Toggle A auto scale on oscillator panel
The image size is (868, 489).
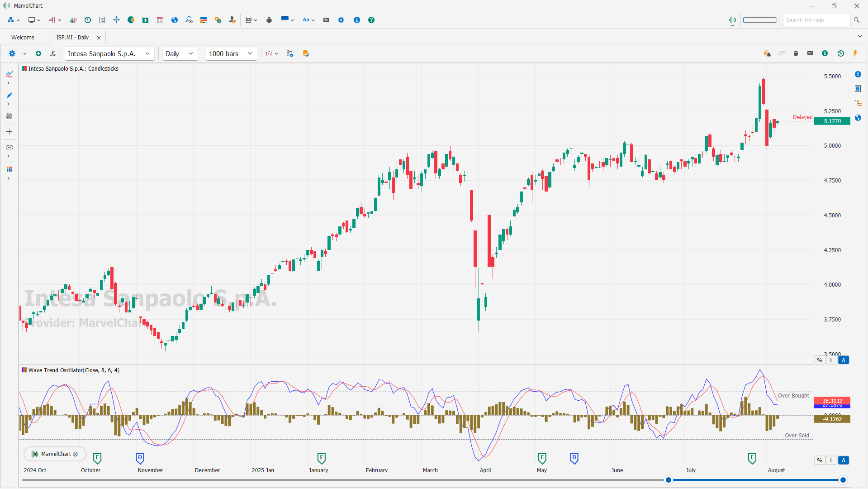pos(844,460)
